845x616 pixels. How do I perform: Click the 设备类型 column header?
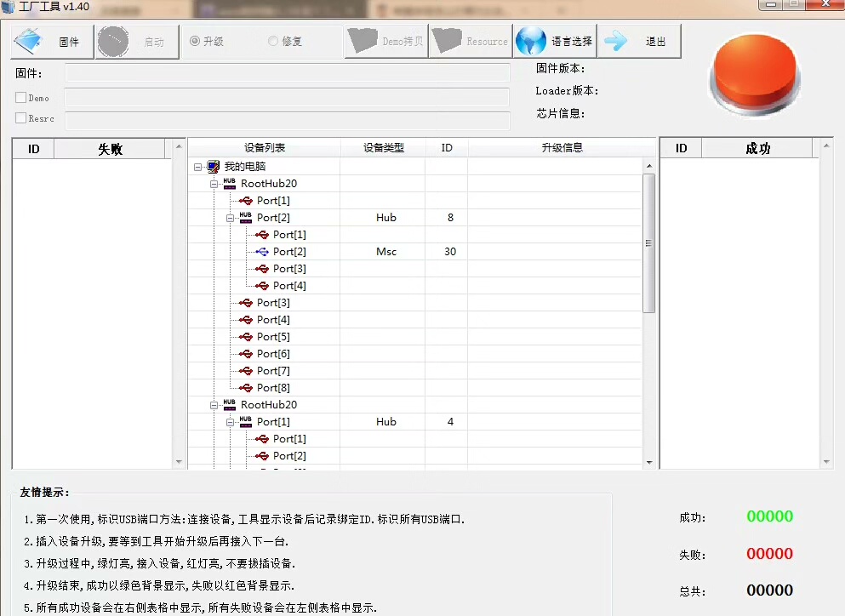[383, 148]
